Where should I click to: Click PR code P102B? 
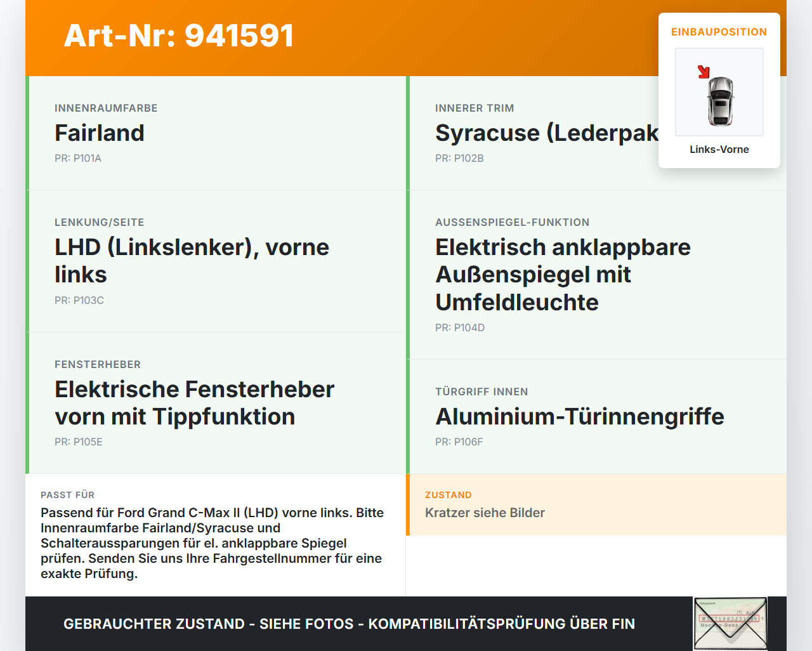[459, 158]
